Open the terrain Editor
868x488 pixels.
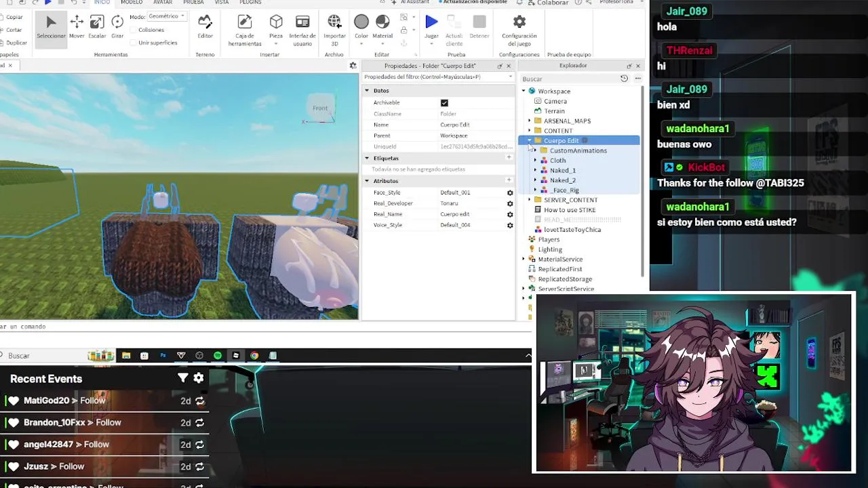[205, 26]
